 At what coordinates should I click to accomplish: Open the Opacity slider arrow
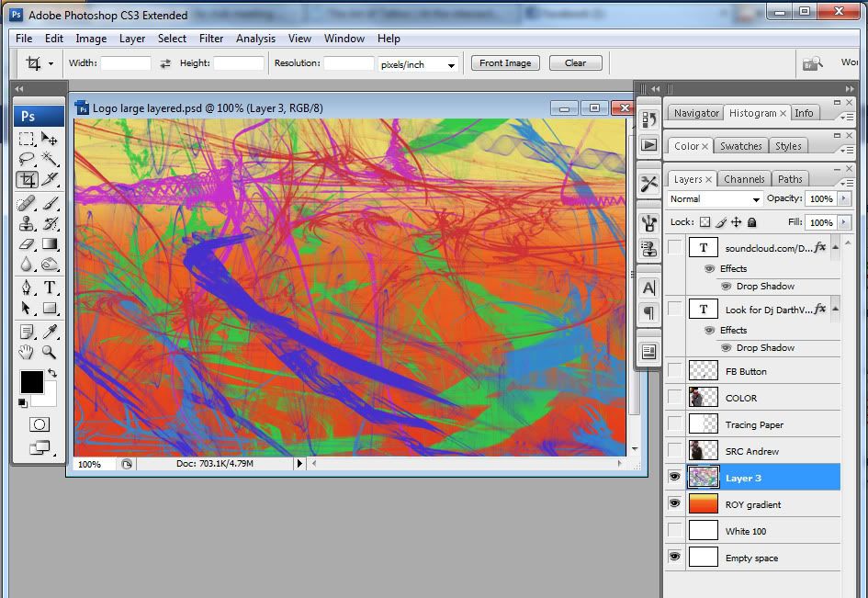(844, 198)
